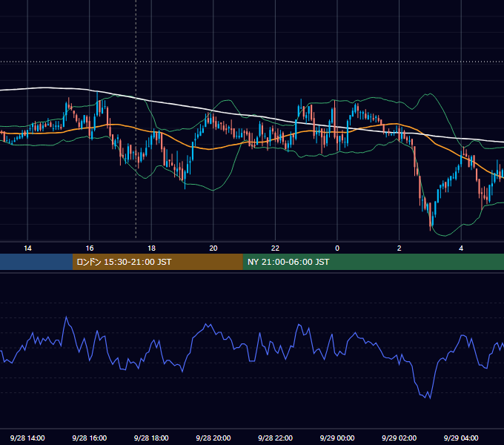Click hour label 16 on price chart axis
The width and height of the screenshot is (504, 445).
(x=90, y=248)
